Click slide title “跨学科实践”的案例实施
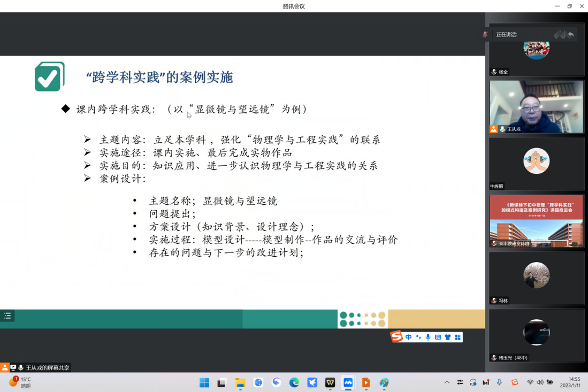Viewport: 588px width, 392px height. 159,77
